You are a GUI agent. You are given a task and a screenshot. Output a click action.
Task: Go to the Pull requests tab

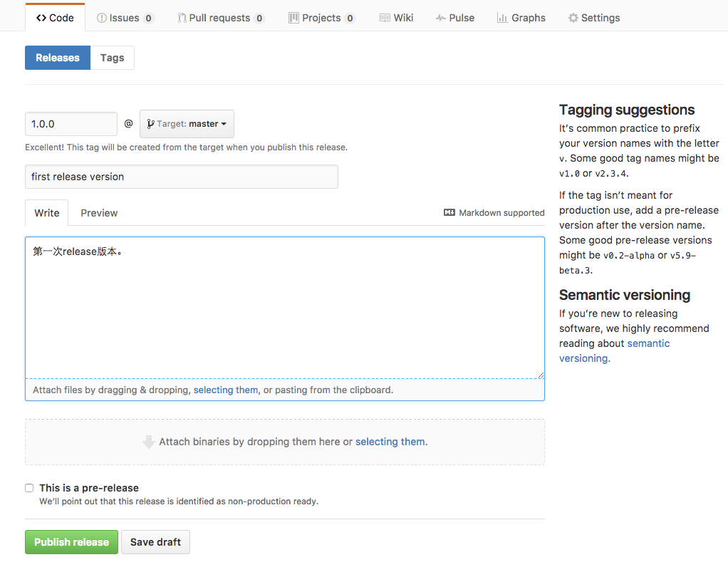click(220, 18)
